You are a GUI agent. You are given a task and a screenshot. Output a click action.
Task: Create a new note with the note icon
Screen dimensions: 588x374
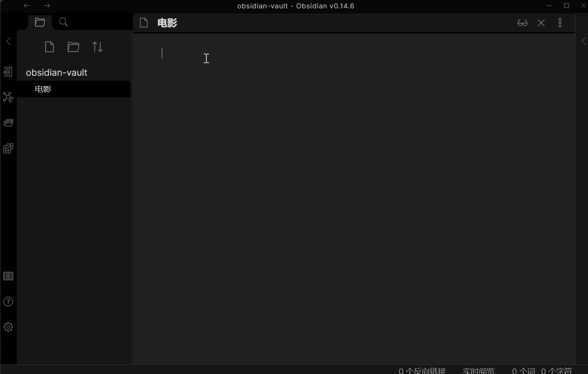[49, 46]
